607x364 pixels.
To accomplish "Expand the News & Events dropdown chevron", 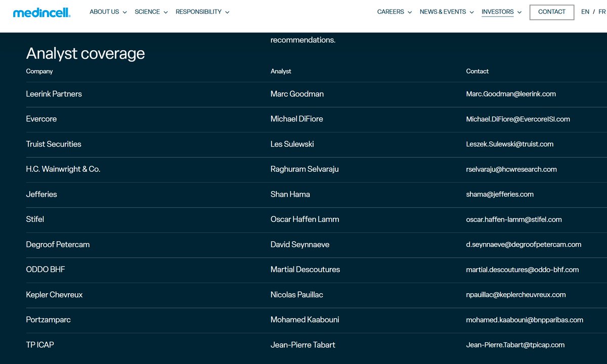I will [x=471, y=12].
